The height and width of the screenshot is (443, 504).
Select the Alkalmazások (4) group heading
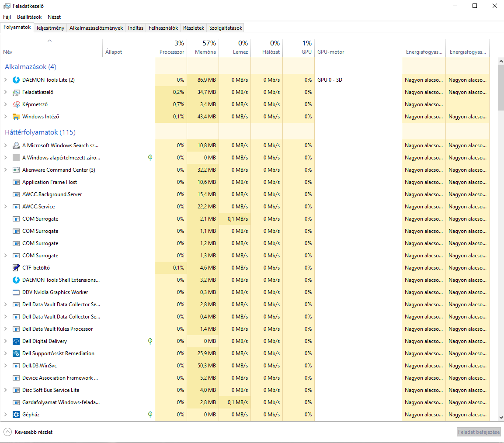(x=31, y=67)
